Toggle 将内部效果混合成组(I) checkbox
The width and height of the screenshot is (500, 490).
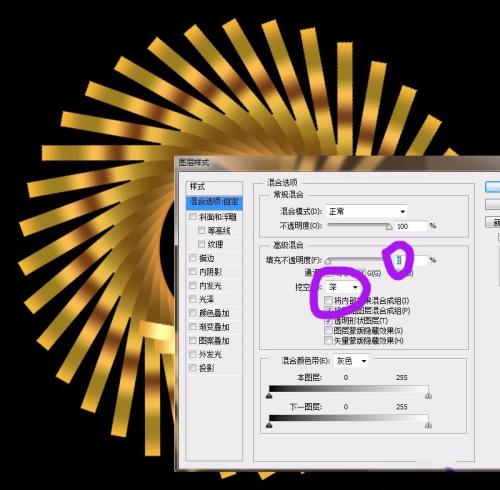click(x=328, y=300)
